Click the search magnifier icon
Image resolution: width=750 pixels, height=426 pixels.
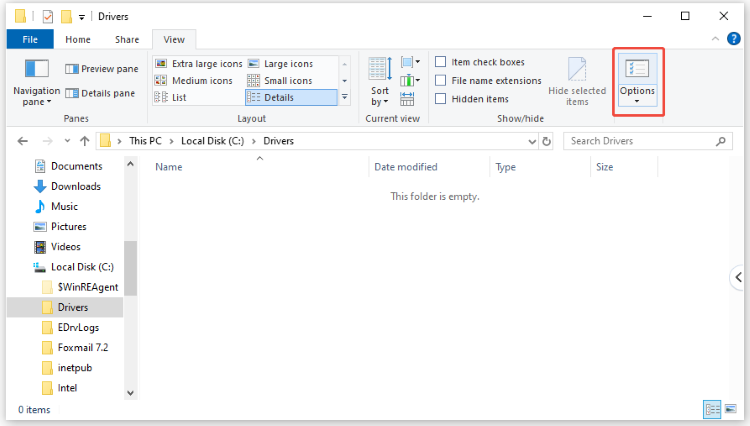click(x=721, y=141)
